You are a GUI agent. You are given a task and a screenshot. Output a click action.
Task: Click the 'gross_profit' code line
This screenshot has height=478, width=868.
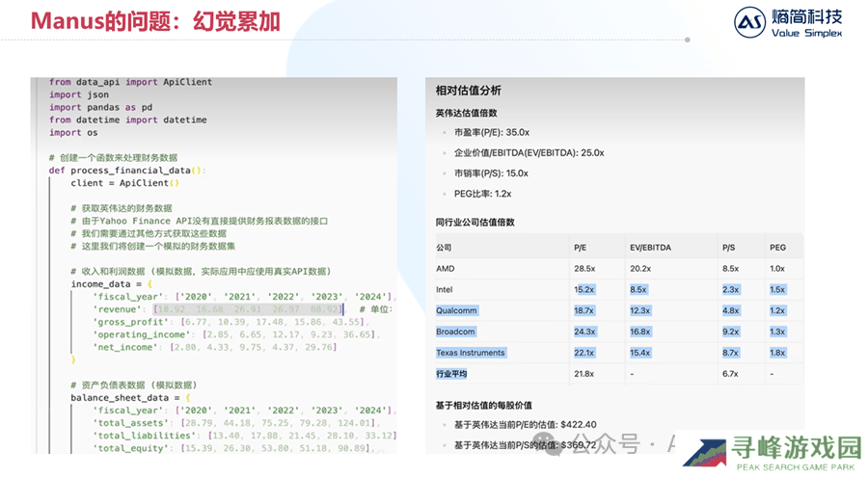pos(231,322)
